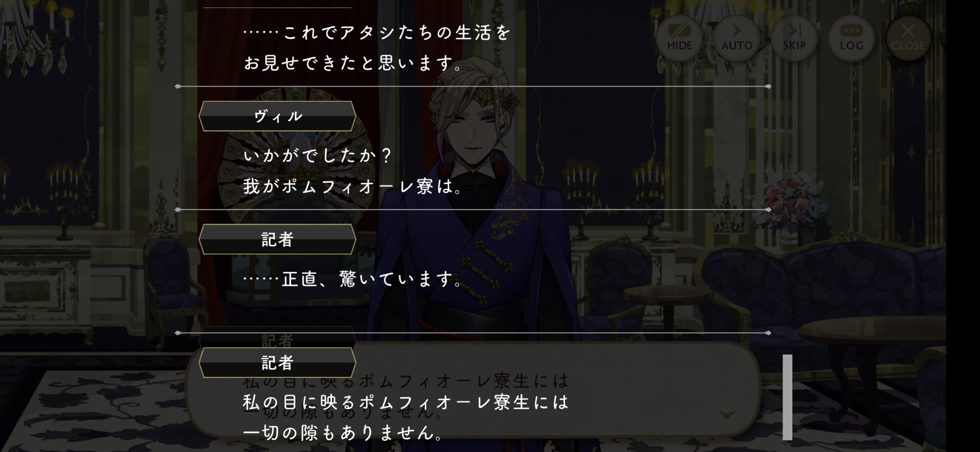Close the log with the CLOSE button
The height and width of the screenshot is (452, 980).
[908, 38]
